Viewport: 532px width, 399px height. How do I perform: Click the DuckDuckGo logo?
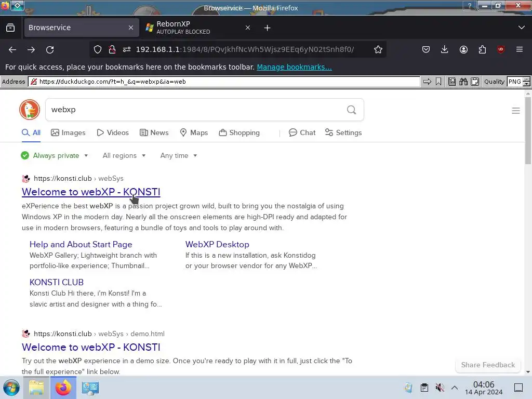[30, 110]
